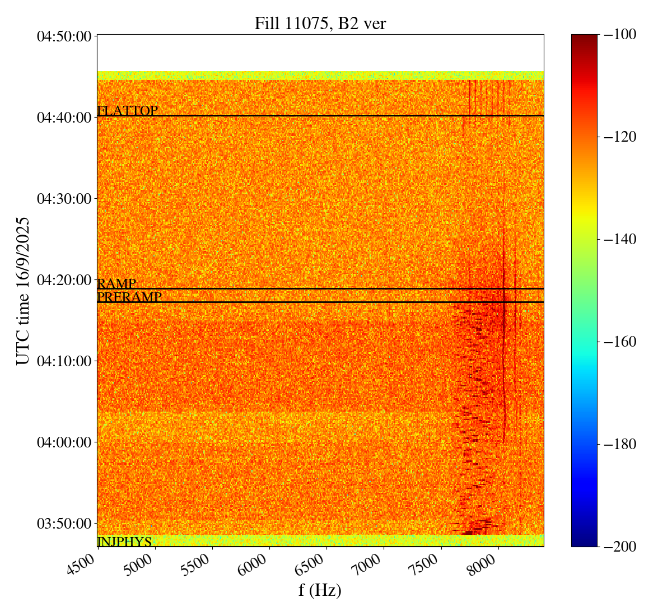Click the -100 colorbar tick label
Image resolution: width=672 pixels, height=616 pixels.
[618, 35]
